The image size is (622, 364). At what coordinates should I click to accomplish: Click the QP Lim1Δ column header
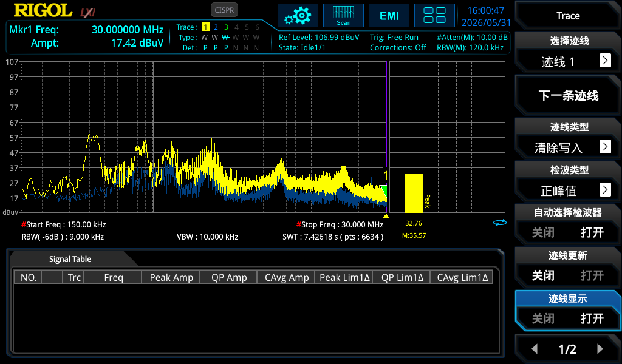coord(402,277)
